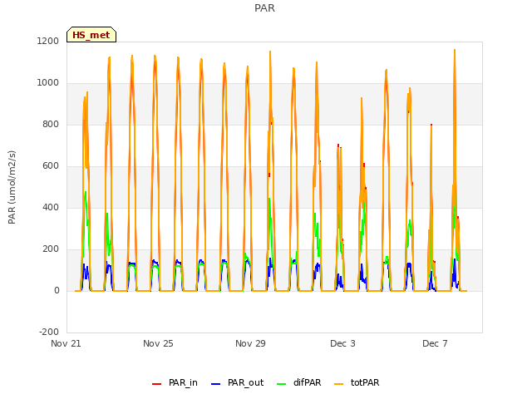This screenshot has width=532, height=399.
Task: Click the Dec 3 x-axis tick label
Action: point(342,343)
